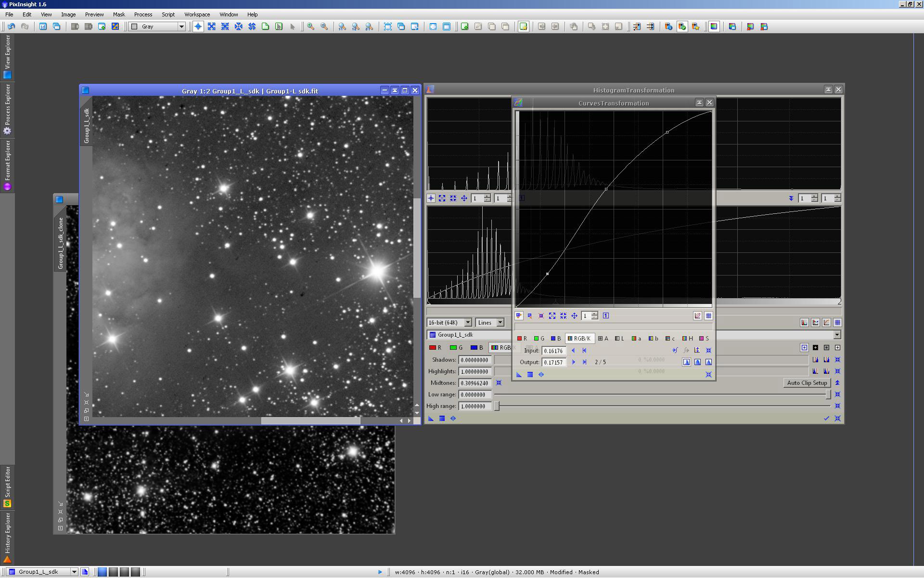Click Zoom In mode icon in CurvesTransformation
The height and width of the screenshot is (578, 924).
click(x=552, y=316)
